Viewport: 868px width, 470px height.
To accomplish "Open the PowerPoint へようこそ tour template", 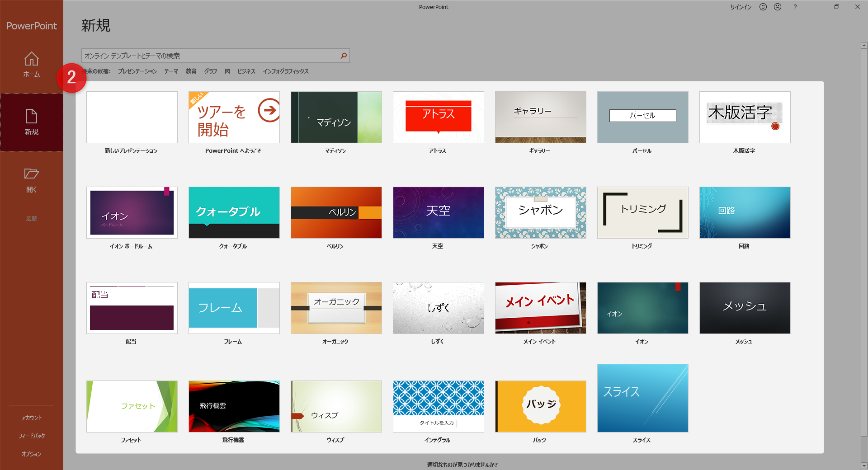I will 234,117.
